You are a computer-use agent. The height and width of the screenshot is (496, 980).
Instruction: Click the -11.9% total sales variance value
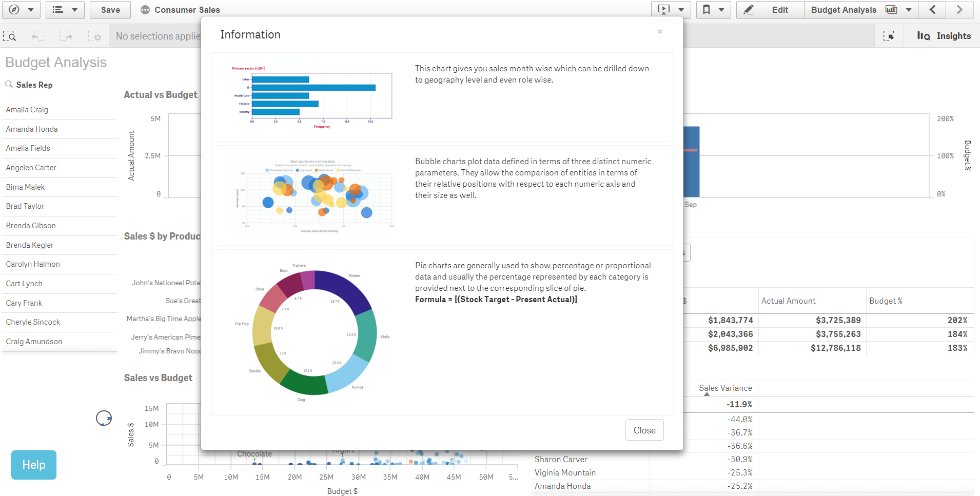point(739,405)
